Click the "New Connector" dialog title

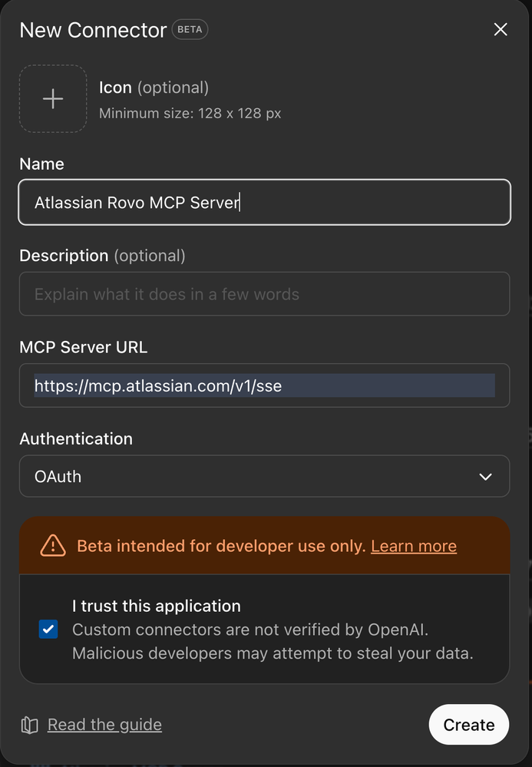[x=93, y=30]
